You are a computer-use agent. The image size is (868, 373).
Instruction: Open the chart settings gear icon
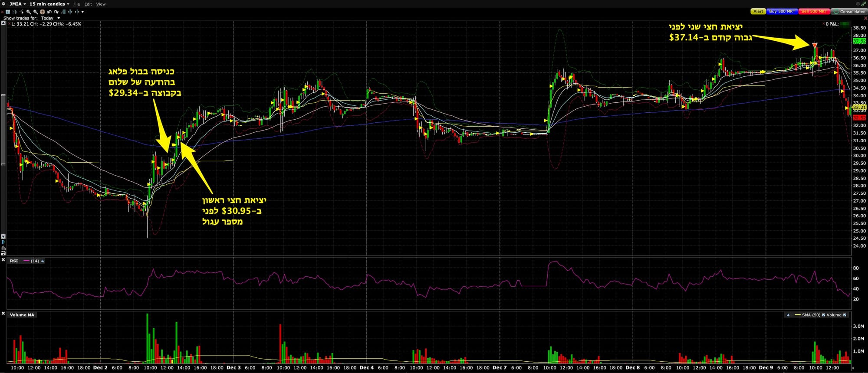pyautogui.click(x=858, y=4)
